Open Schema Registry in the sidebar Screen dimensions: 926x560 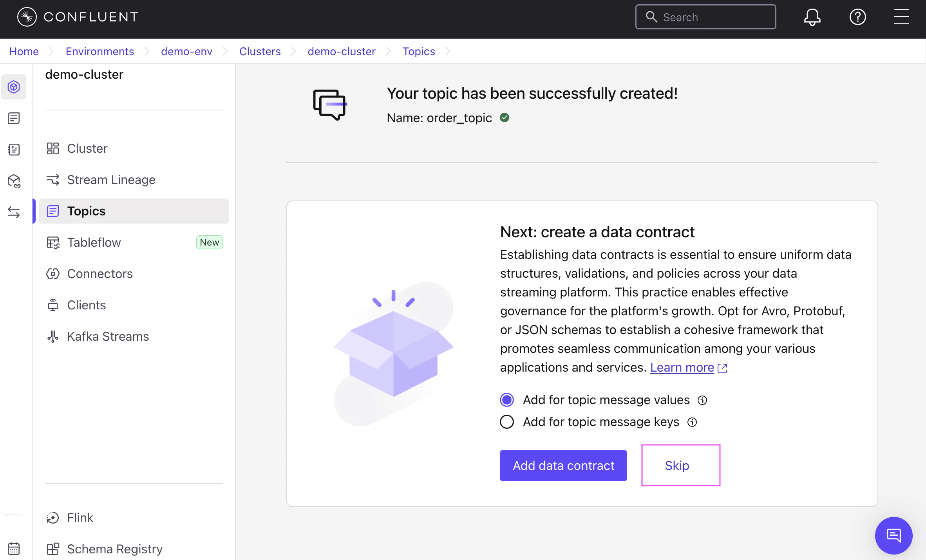click(x=134, y=549)
